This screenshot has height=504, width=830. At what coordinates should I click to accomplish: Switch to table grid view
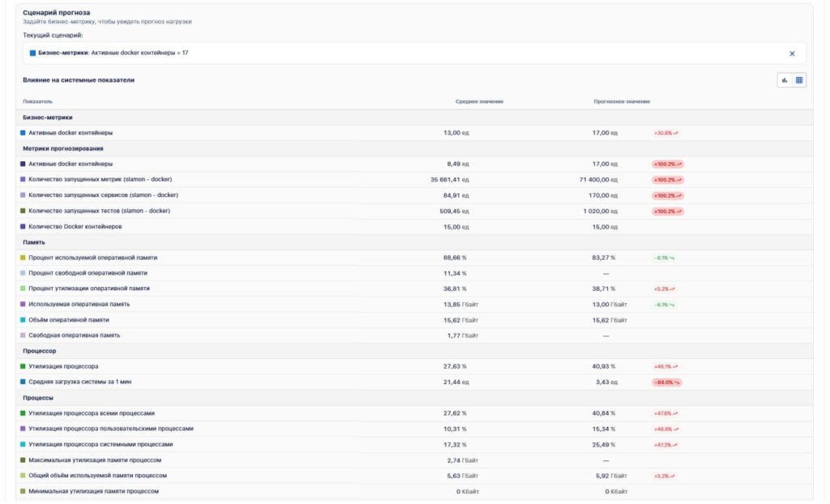pos(799,80)
